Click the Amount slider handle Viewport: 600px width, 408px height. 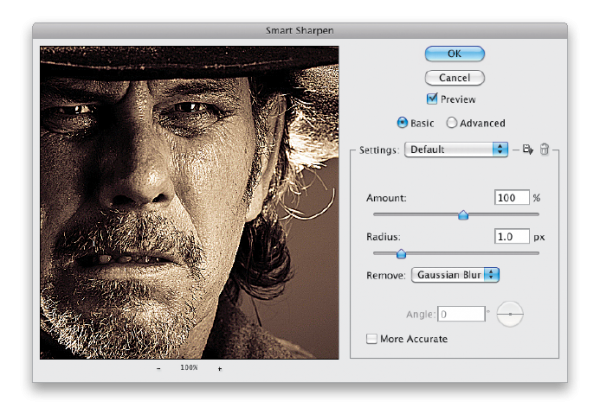[x=462, y=214]
